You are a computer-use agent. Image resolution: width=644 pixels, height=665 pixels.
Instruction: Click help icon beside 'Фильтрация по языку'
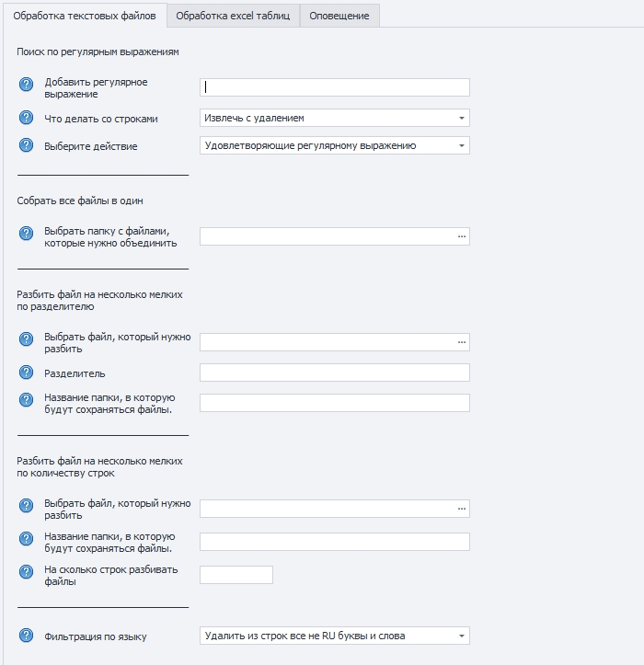click(x=26, y=636)
